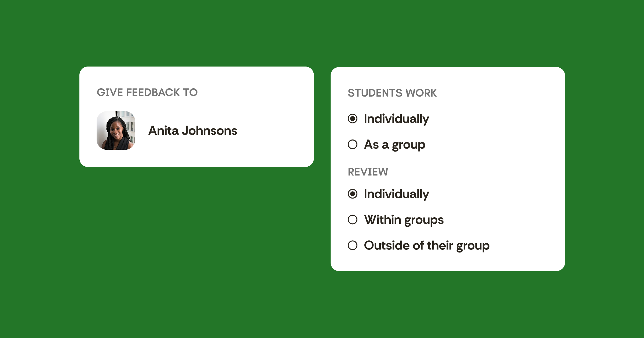
Task: Click the Give Feedback To heading
Action: point(147,92)
